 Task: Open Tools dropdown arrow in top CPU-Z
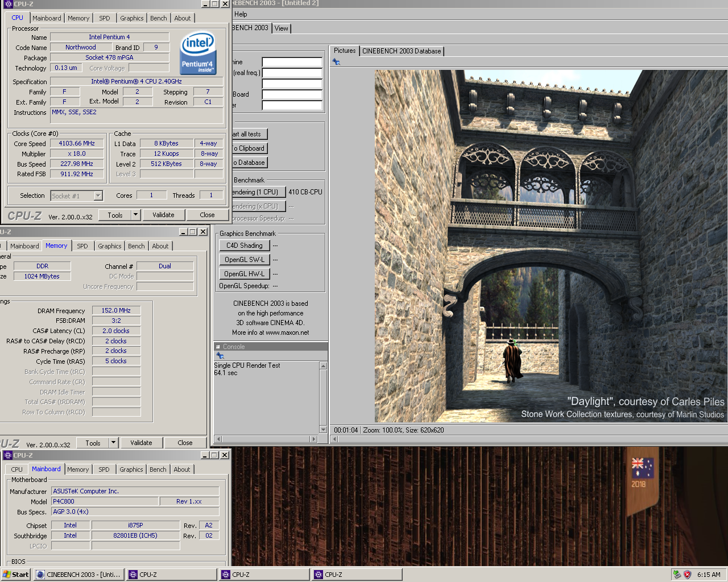(x=135, y=215)
